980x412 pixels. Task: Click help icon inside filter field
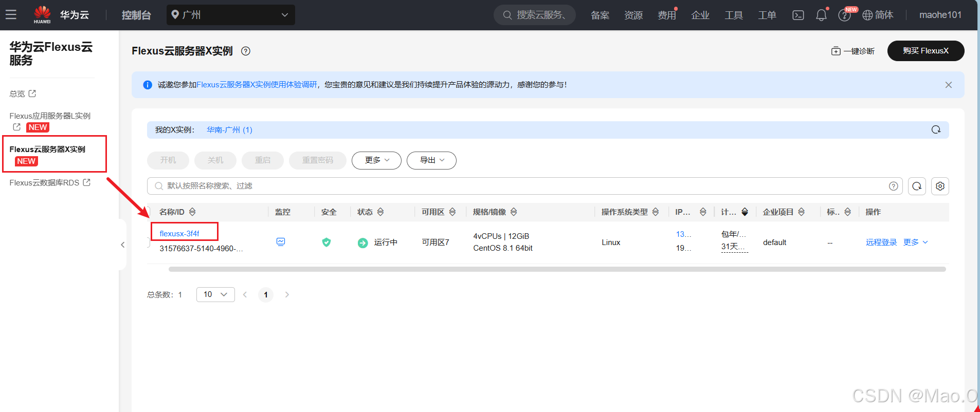tap(894, 186)
